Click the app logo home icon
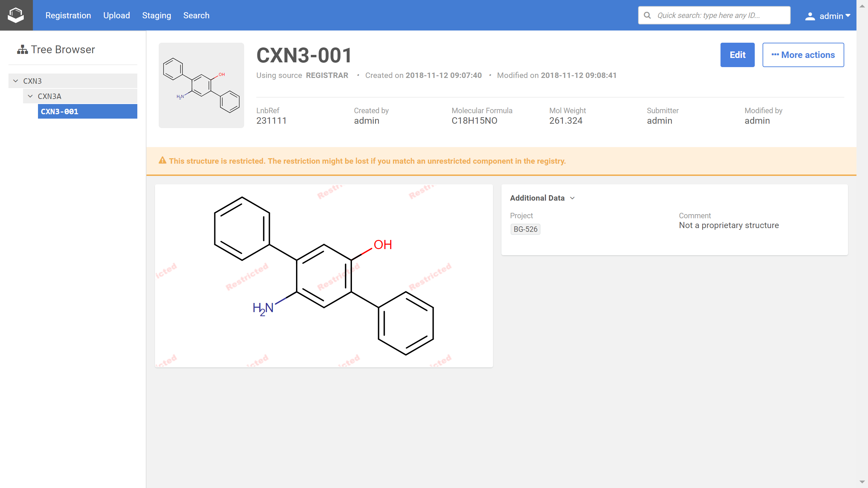 pyautogui.click(x=16, y=15)
